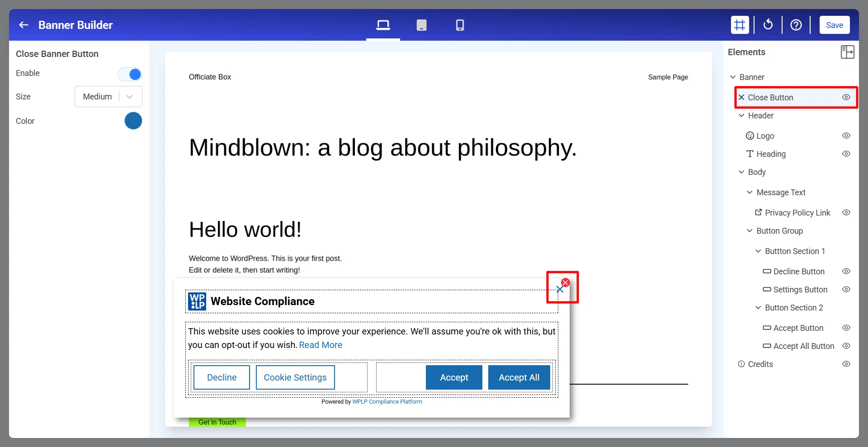Toggle visibility of Close Button element
The image size is (868, 447).
point(846,97)
